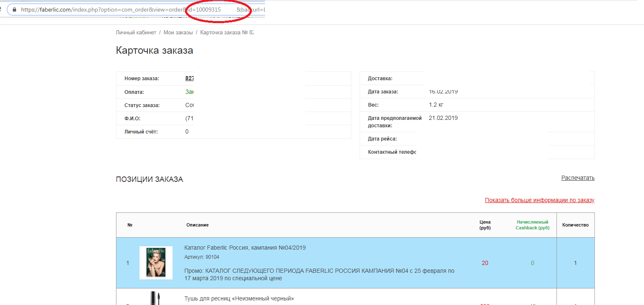
Task: Click the Распечатать print link
Action: click(578, 178)
